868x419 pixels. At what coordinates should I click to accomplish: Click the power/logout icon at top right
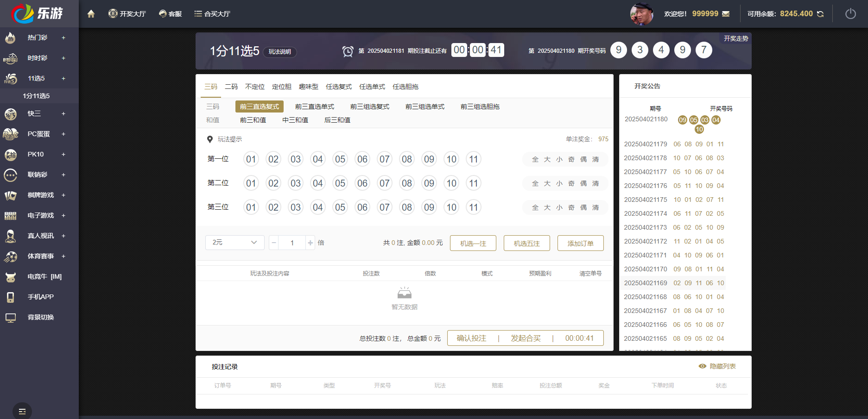coord(850,13)
